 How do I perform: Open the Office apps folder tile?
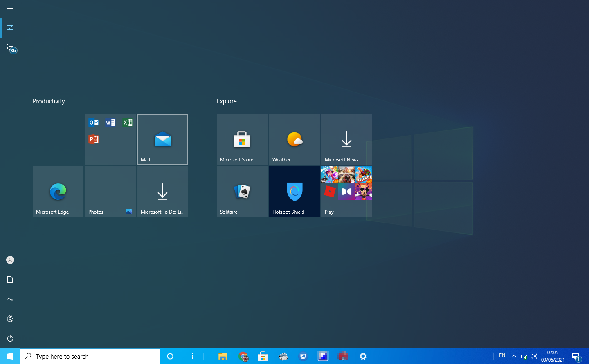tap(110, 139)
